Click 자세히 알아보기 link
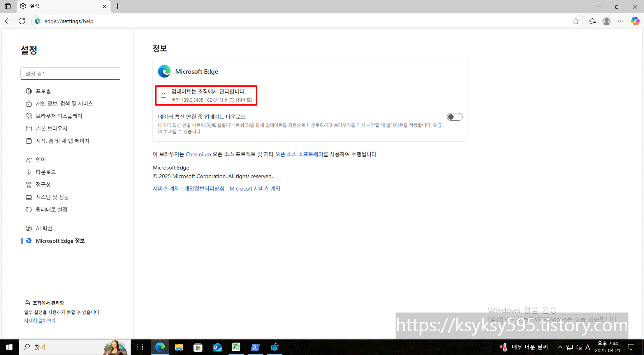The width and height of the screenshot is (644, 355). tap(40, 320)
